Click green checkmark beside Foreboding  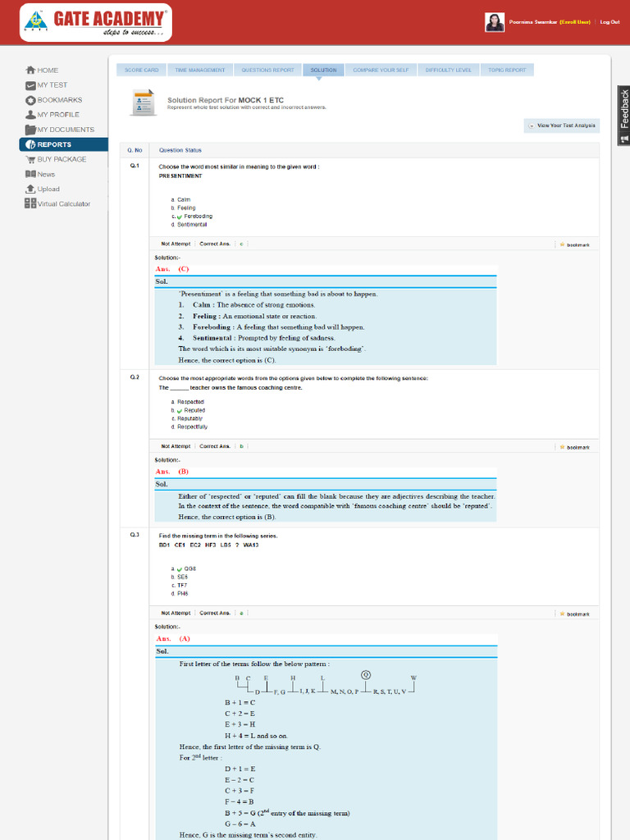[x=180, y=217]
